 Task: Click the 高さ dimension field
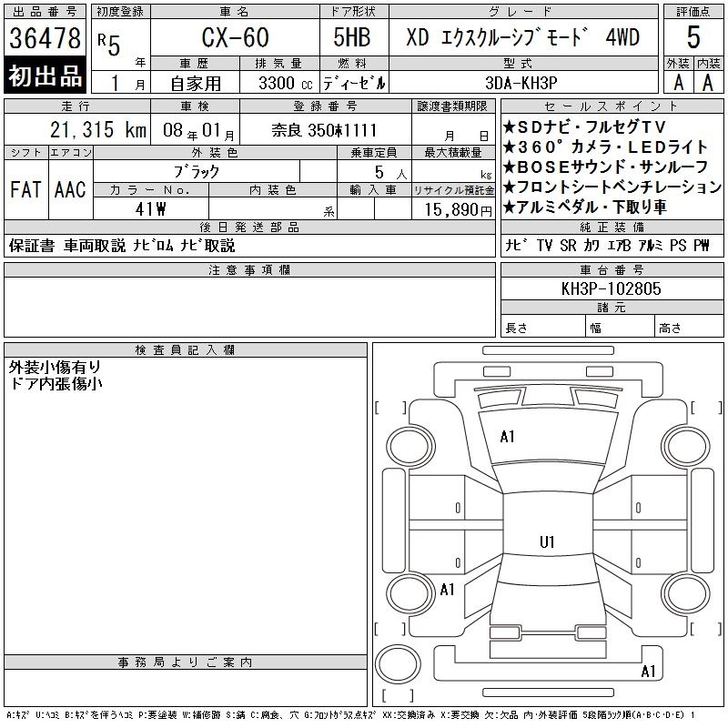pos(689,328)
